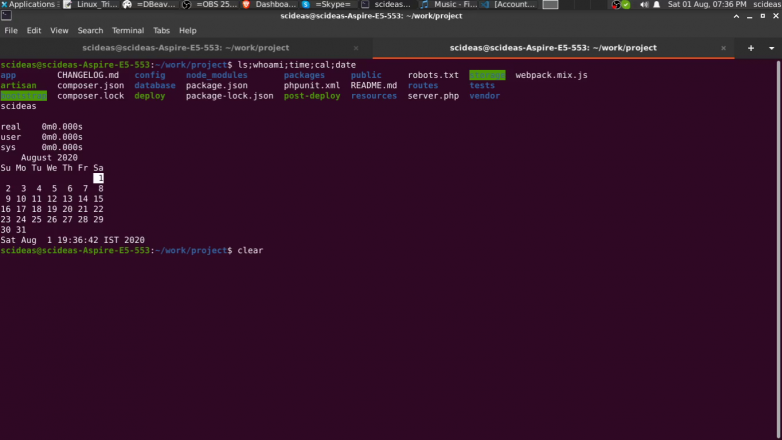Click the highlighted day 1 in the calendar
This screenshot has height=440, width=782.
coord(98,178)
